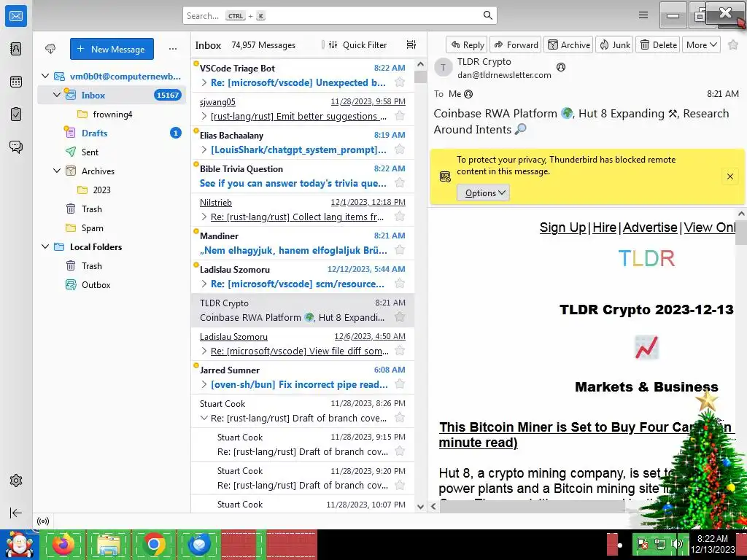Star the opened message in header
The width and height of the screenshot is (747, 560).
point(733,44)
